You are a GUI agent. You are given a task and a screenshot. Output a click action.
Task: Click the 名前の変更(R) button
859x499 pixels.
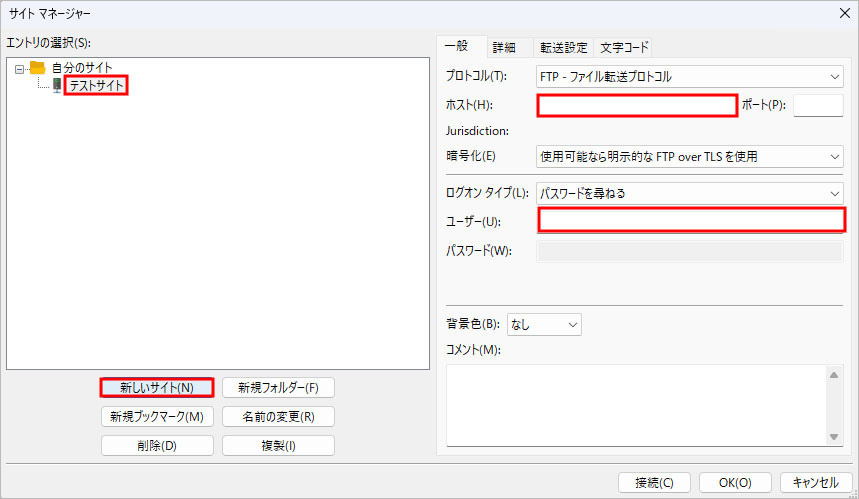(278, 417)
